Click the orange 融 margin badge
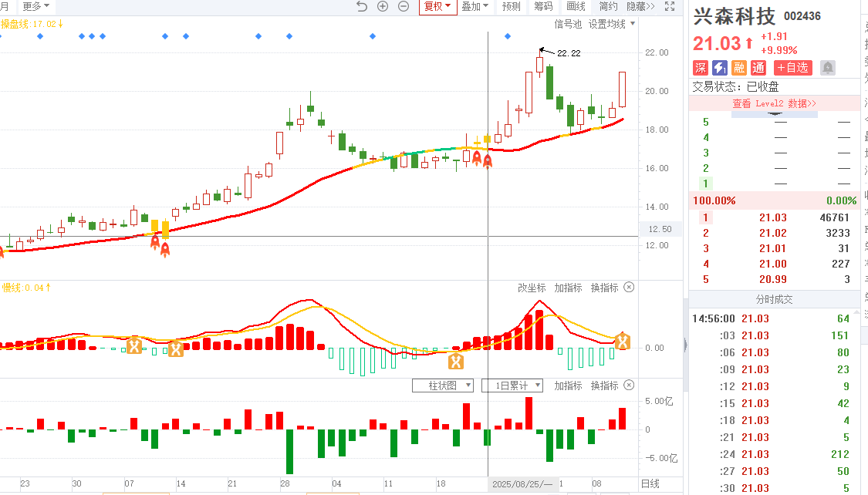The height and width of the screenshot is (495, 868). pyautogui.click(x=739, y=68)
